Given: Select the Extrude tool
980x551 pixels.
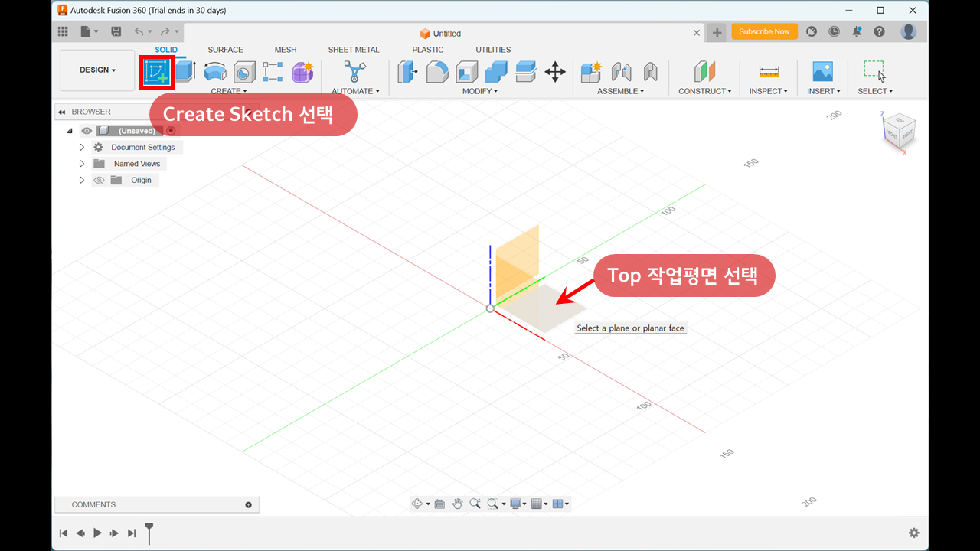Looking at the screenshot, I should (x=185, y=72).
